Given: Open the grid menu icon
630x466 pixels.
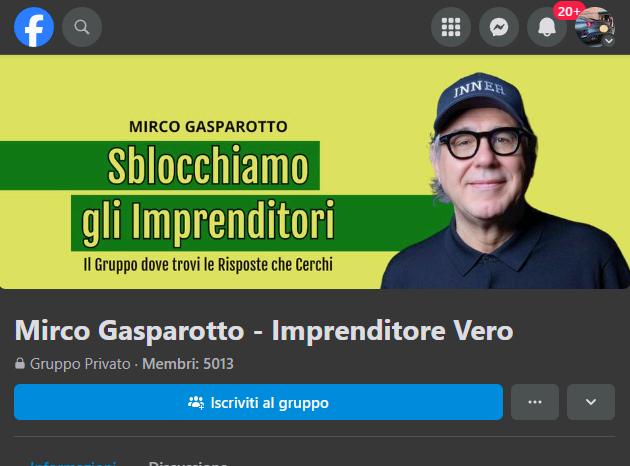Looking at the screenshot, I should (x=451, y=27).
